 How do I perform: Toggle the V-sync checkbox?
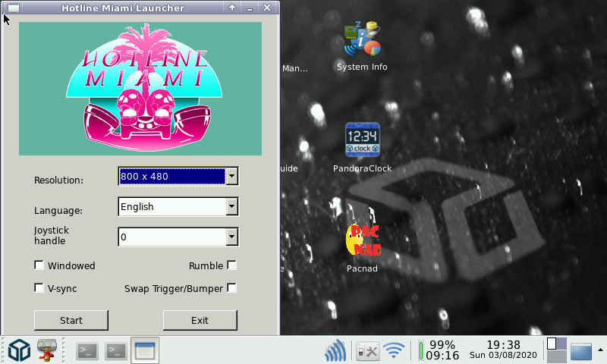pyautogui.click(x=39, y=288)
